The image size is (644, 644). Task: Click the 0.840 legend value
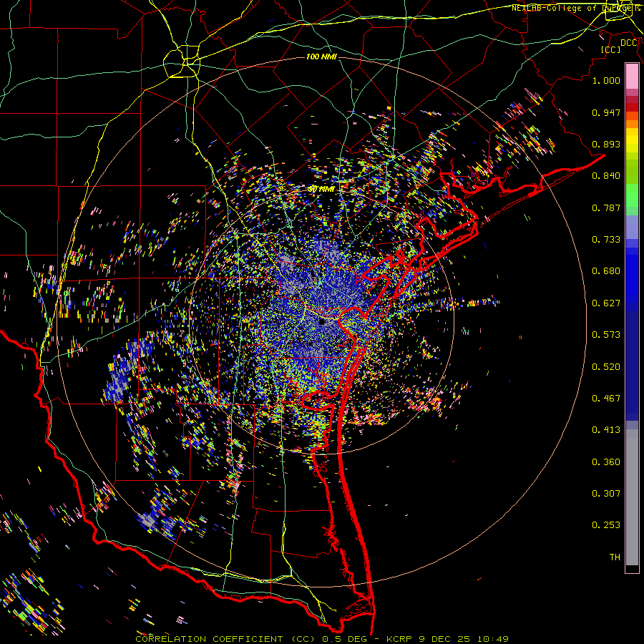tap(606, 176)
